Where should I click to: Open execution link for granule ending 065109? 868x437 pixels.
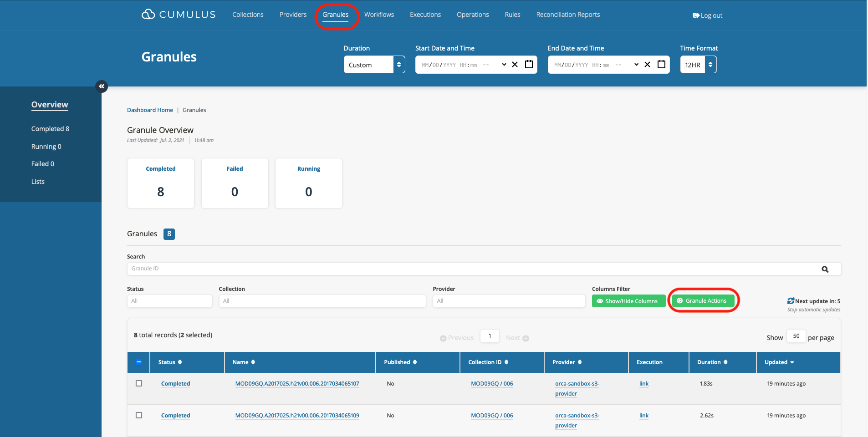643,416
